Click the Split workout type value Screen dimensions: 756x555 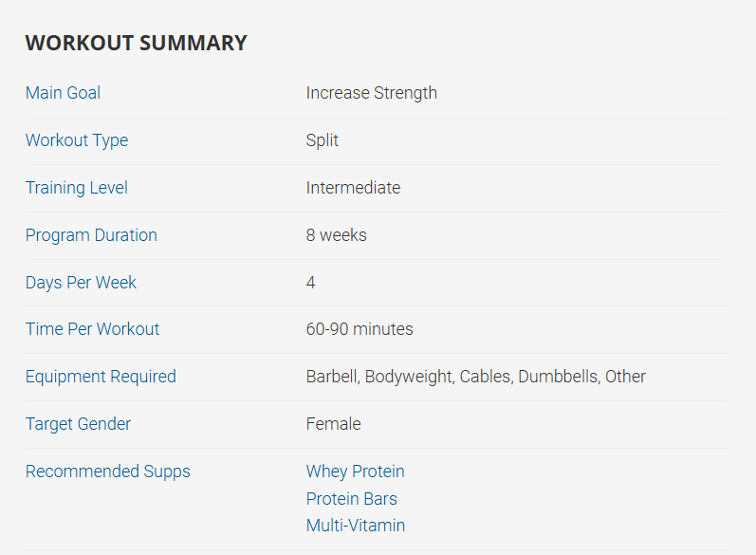point(322,140)
